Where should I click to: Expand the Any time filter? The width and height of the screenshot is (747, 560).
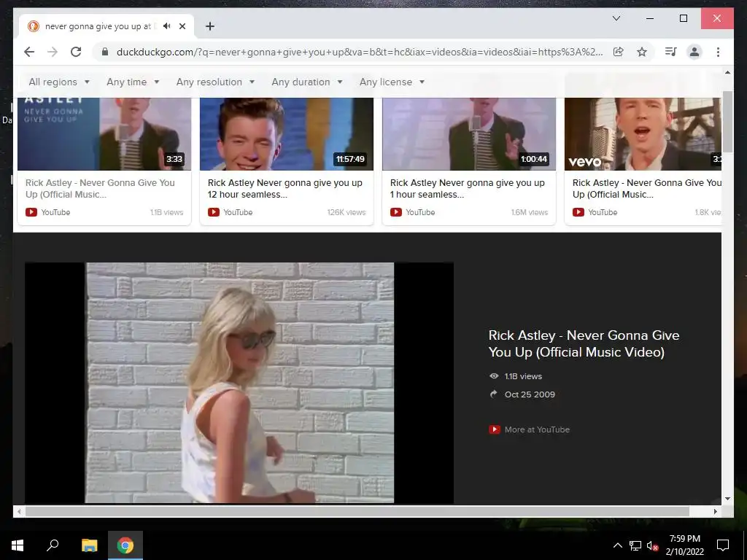point(133,82)
